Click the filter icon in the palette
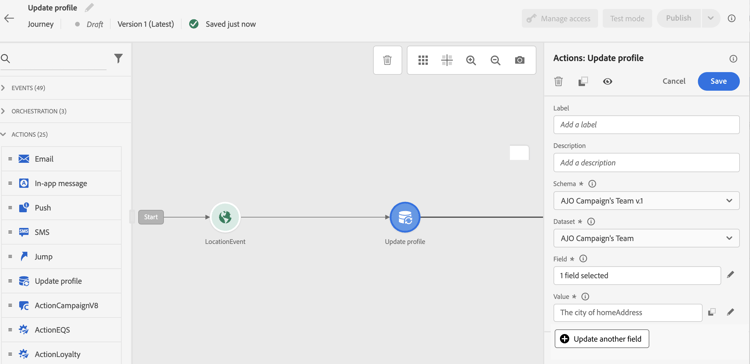 pyautogui.click(x=118, y=58)
